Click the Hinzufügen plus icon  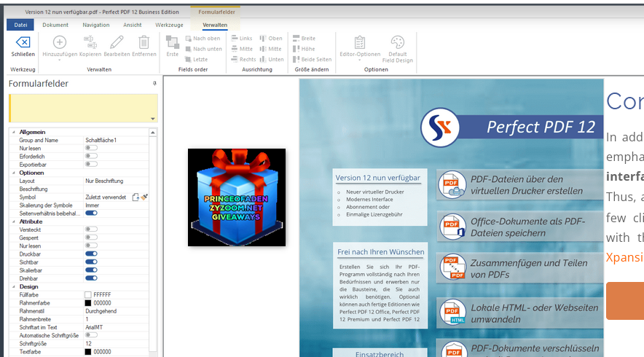(x=60, y=42)
